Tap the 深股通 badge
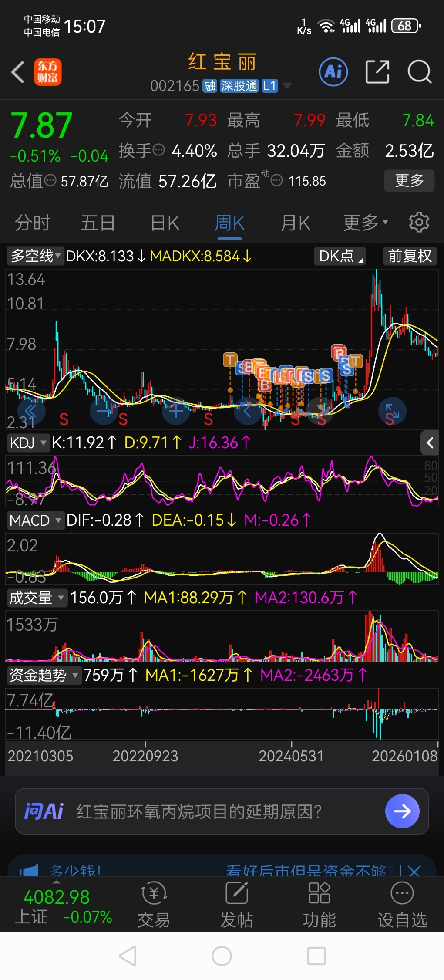The image size is (444, 980). (239, 86)
